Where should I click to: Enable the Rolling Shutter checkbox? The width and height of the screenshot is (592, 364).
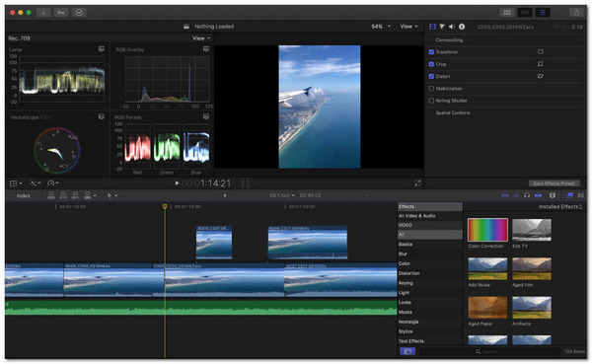click(431, 101)
